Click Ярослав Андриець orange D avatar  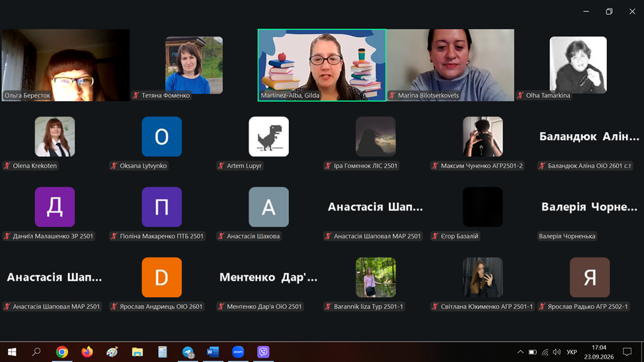click(x=162, y=277)
